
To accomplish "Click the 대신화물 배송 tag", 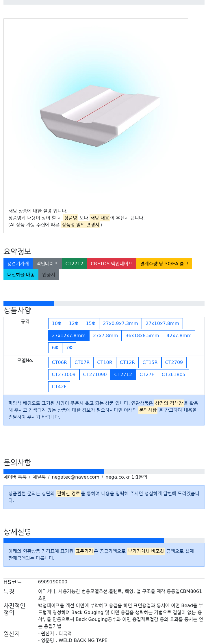I will click(21, 275).
